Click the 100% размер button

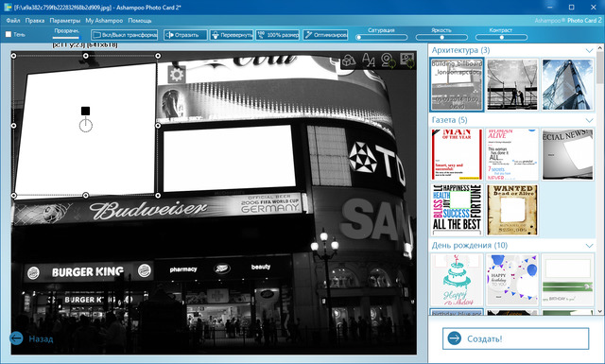(x=277, y=35)
